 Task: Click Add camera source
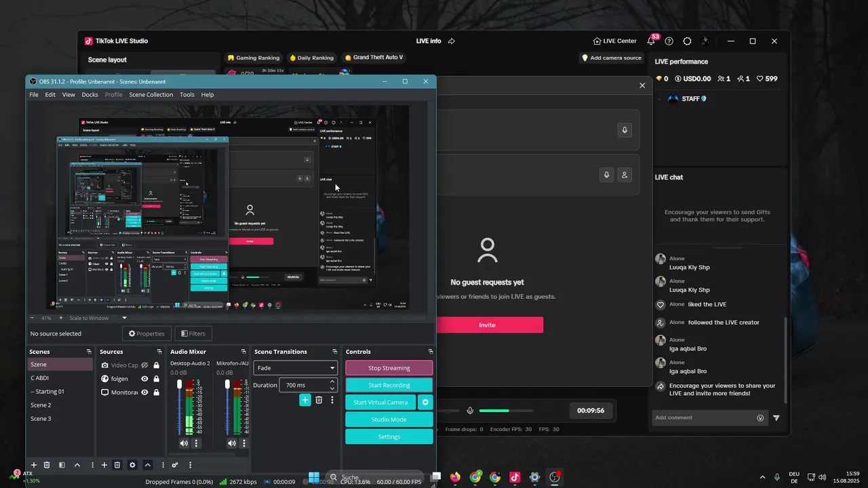coord(611,58)
